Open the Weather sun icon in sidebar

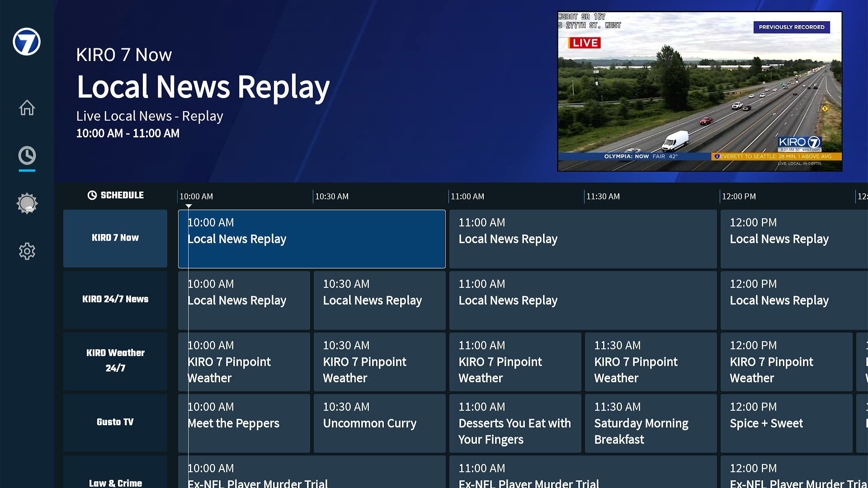pyautogui.click(x=27, y=203)
